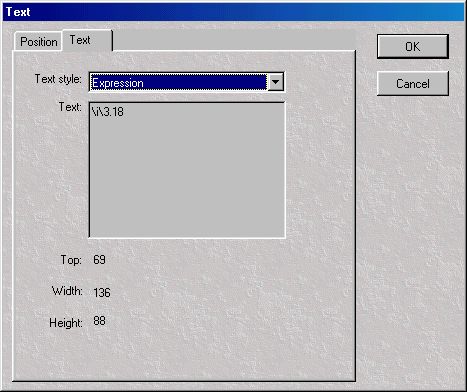
Task: Click the Top value 69
Action: pos(99,260)
